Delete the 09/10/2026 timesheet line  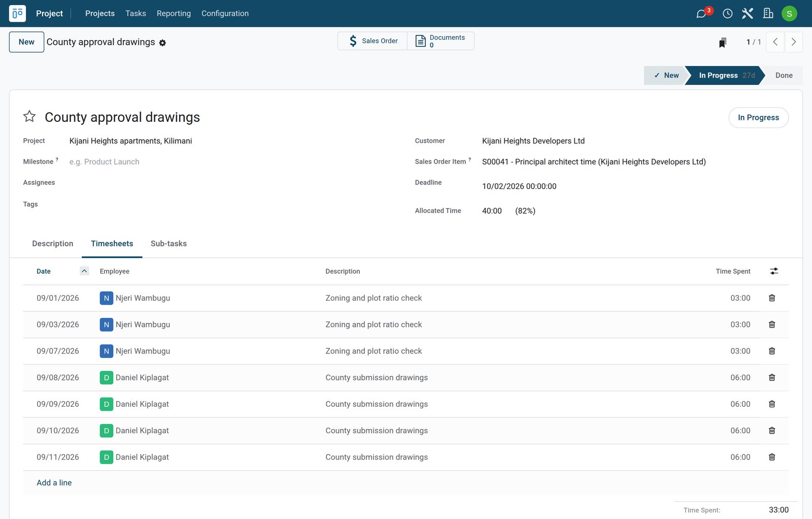click(772, 431)
